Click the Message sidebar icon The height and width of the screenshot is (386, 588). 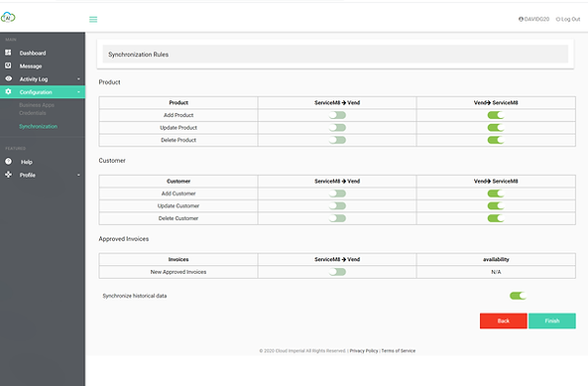click(x=8, y=65)
